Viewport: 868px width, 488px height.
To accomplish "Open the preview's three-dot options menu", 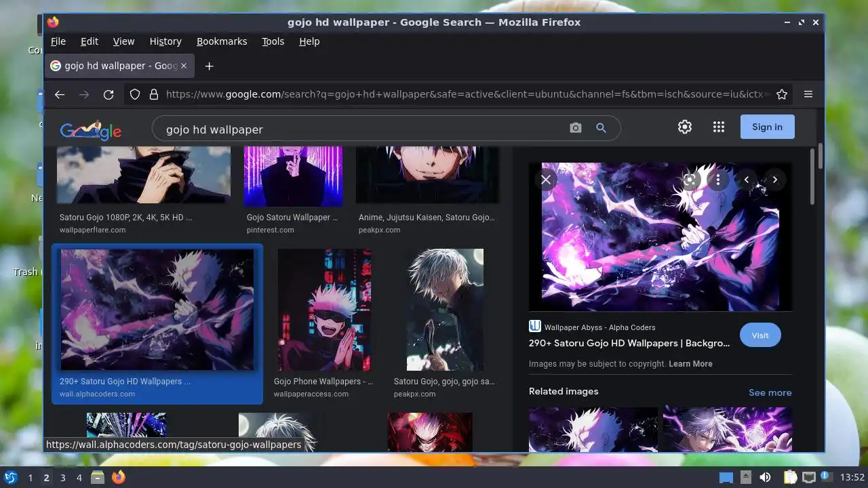I will [x=717, y=180].
